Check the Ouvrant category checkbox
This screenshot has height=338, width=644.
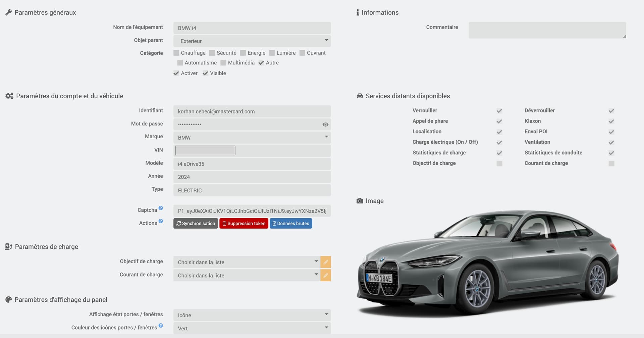pyautogui.click(x=302, y=53)
